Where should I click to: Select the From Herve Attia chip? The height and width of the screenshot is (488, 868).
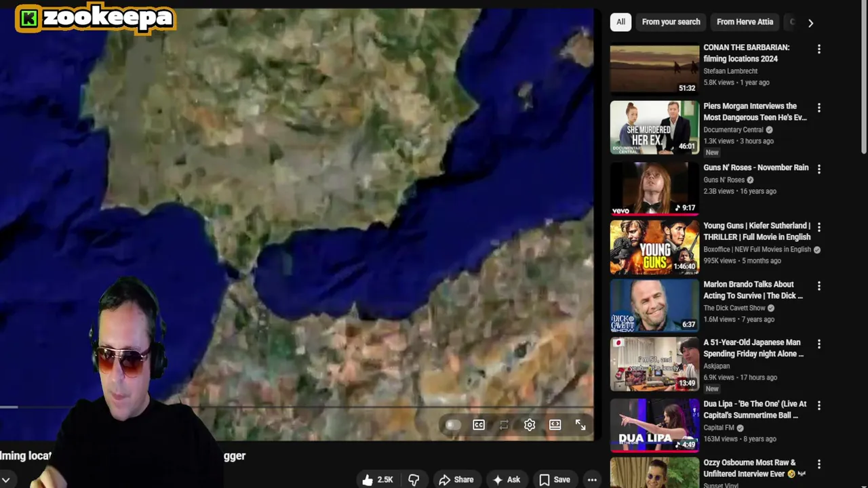pos(745,22)
